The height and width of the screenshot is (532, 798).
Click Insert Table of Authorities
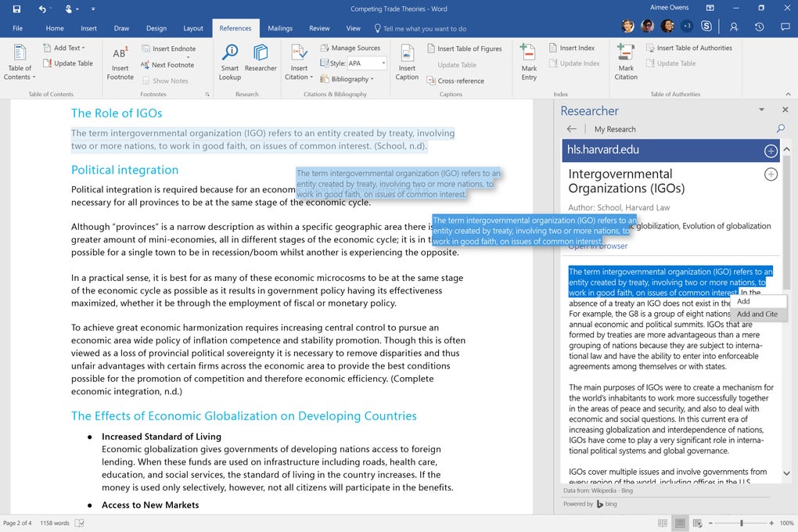(x=689, y=48)
